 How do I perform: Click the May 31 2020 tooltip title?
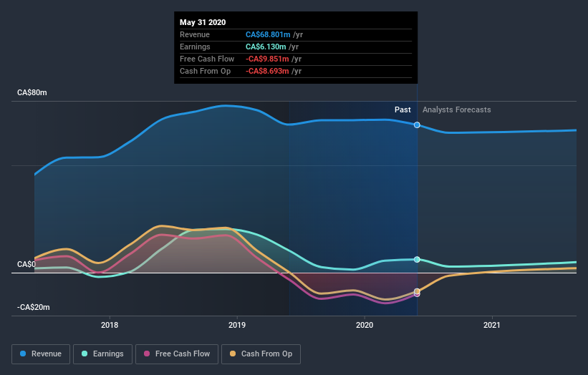tap(203, 22)
